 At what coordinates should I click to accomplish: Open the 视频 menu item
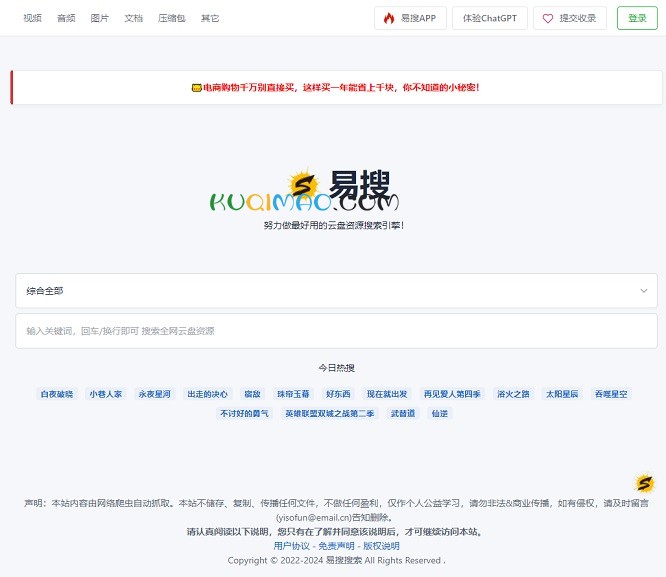33,18
